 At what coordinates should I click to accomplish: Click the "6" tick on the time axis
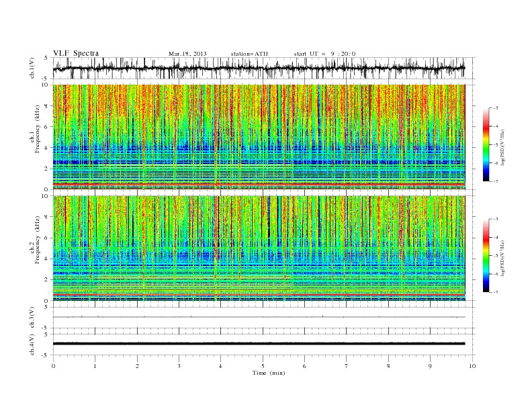[x=304, y=366]
